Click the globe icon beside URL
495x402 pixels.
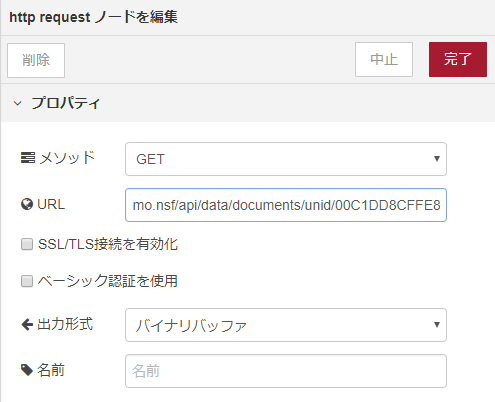(27, 204)
